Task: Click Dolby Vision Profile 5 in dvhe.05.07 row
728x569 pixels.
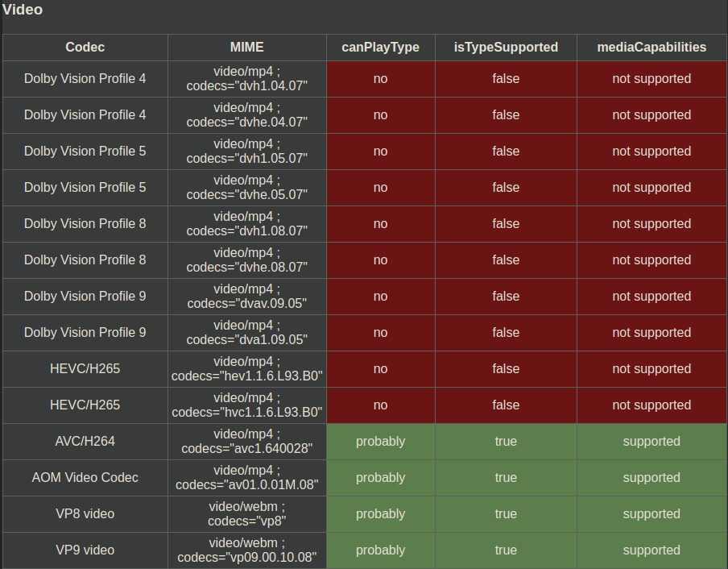Action: tap(85, 187)
